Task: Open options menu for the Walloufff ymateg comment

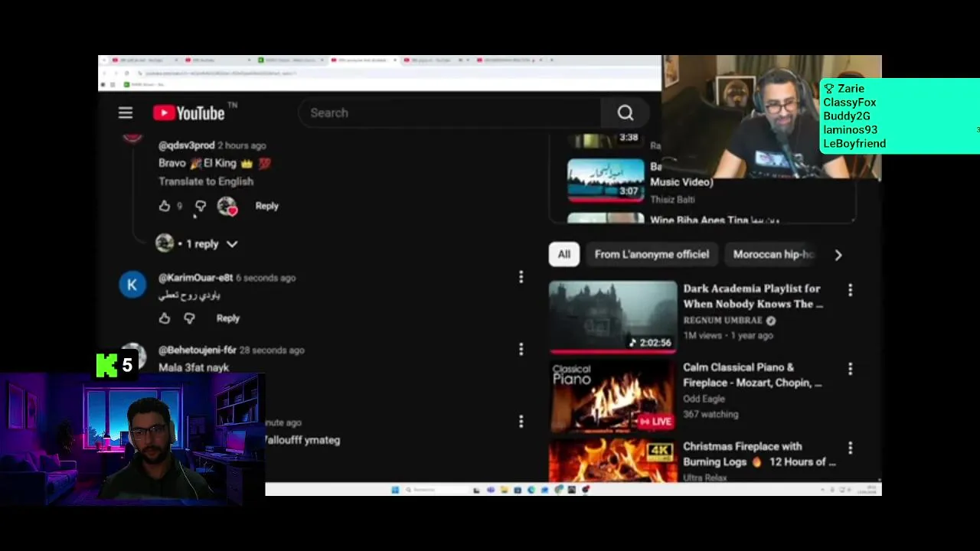Action: tap(521, 422)
